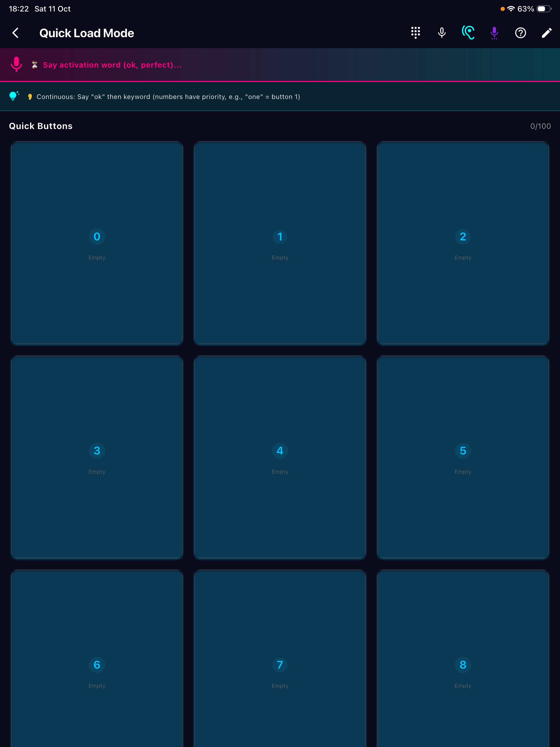Screen dimensions: 560x747
Task: Tap the pink microphone in activation banner
Action: [x=16, y=64]
